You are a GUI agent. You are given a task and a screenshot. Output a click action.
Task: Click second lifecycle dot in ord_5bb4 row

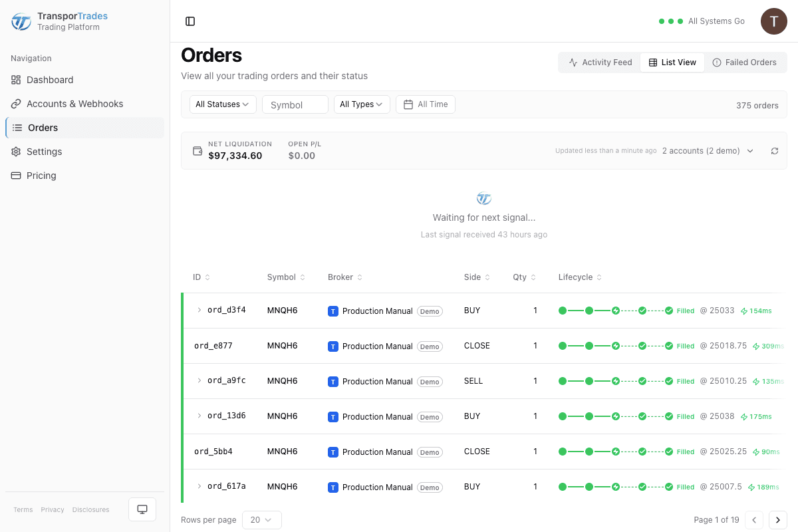point(589,452)
